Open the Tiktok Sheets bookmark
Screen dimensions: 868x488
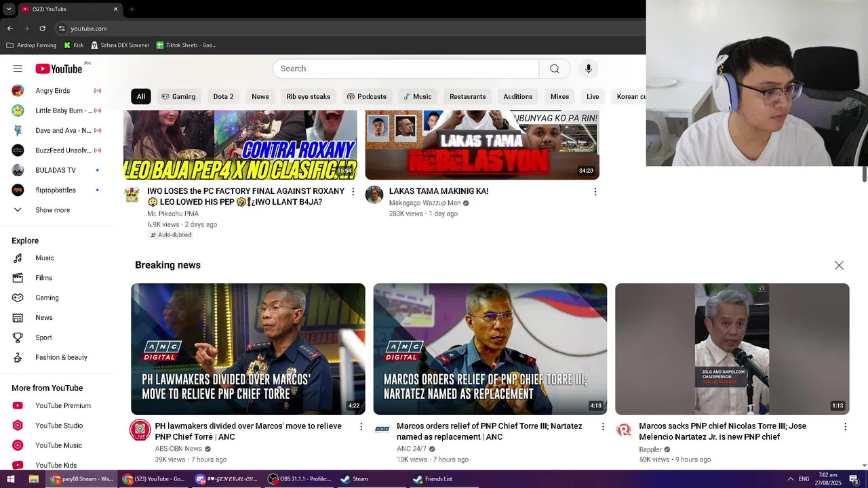(x=186, y=45)
